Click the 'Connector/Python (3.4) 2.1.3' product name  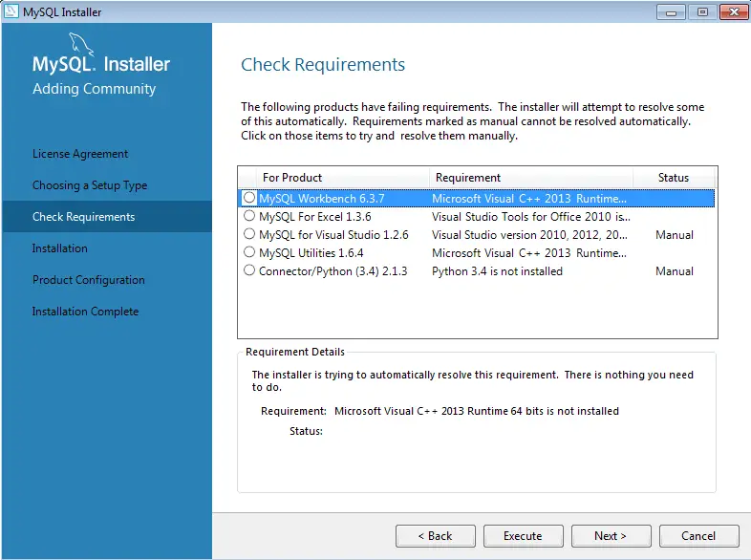coord(333,271)
